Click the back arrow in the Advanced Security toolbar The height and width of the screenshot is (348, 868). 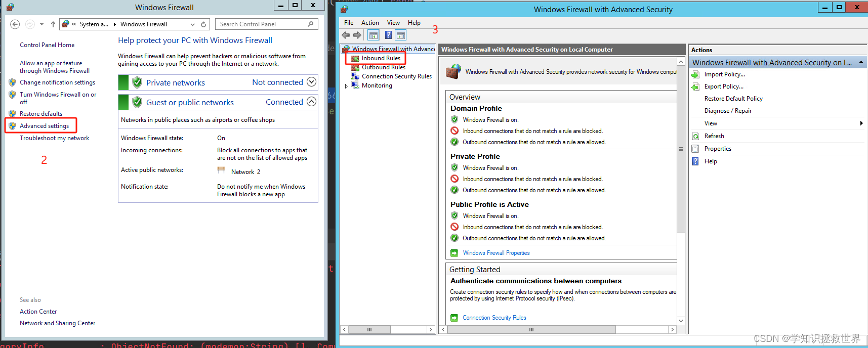point(346,35)
